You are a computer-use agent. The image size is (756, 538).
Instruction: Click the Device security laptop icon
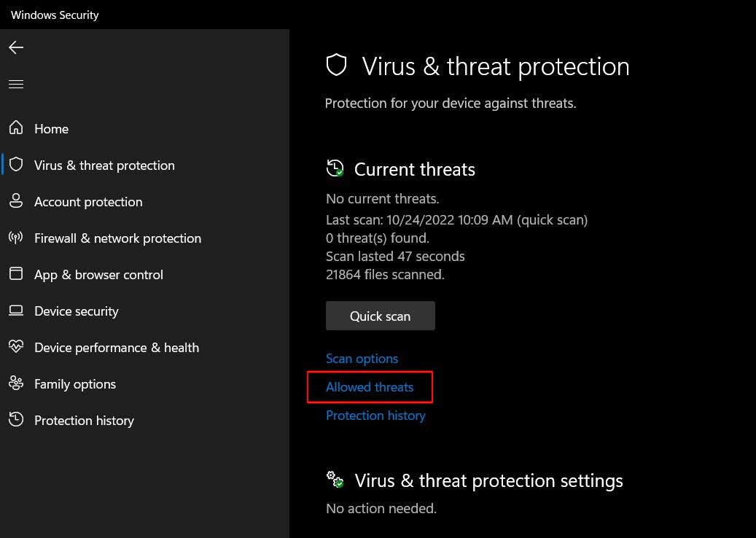16,311
